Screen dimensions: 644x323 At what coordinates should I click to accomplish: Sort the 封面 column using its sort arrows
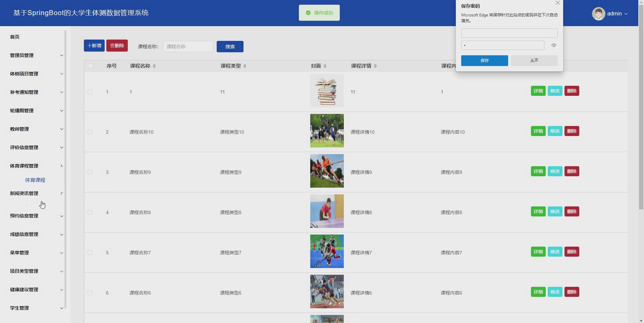pos(325,66)
